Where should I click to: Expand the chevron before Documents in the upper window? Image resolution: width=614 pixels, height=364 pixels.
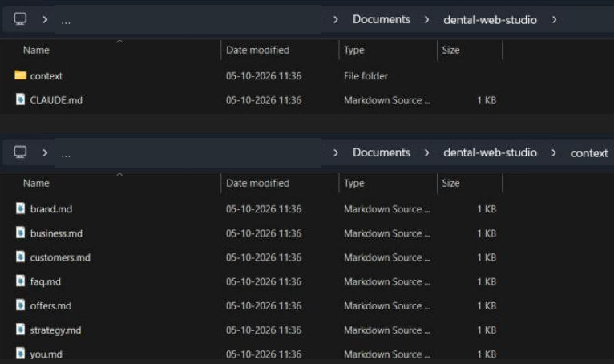coord(336,19)
